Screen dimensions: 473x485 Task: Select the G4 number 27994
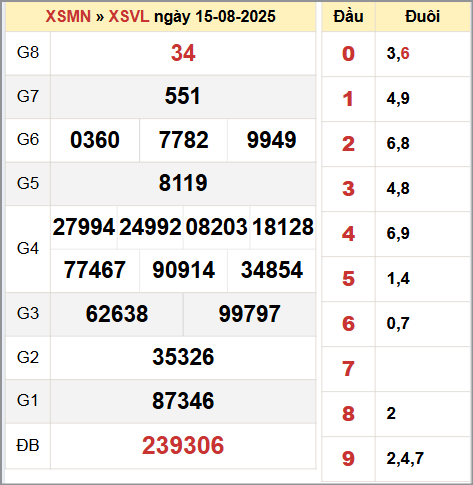pos(84,227)
